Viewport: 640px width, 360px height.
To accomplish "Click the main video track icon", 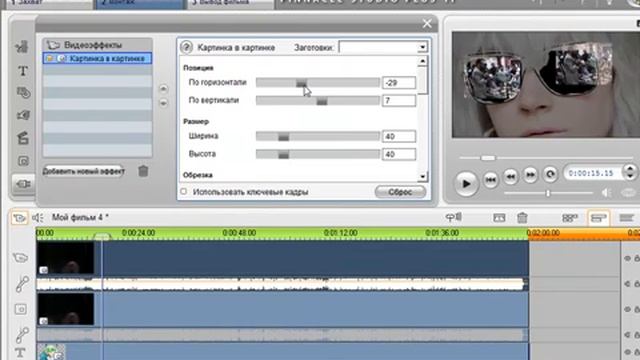I will pyautogui.click(x=20, y=258).
